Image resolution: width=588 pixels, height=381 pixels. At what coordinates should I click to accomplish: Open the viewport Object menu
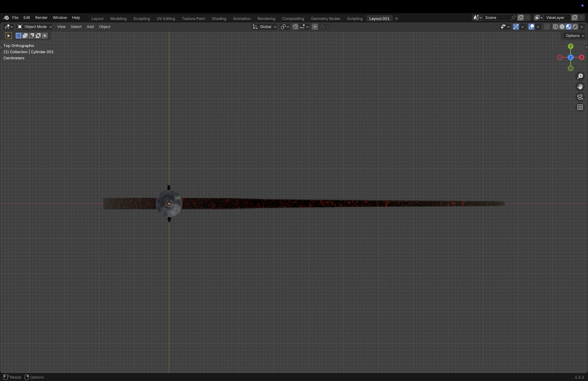point(105,27)
